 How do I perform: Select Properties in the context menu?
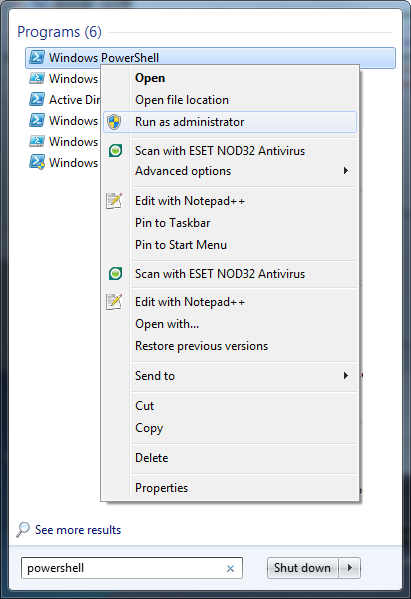click(x=162, y=488)
